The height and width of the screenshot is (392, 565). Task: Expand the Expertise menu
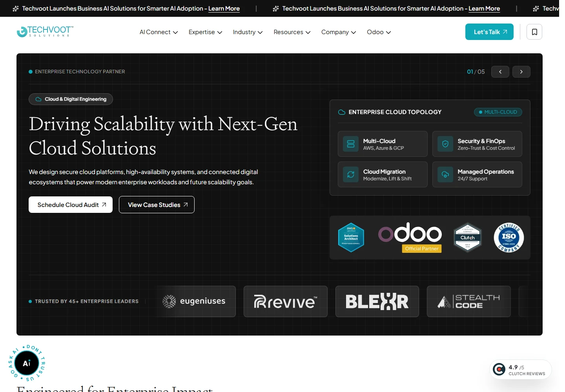(x=205, y=32)
